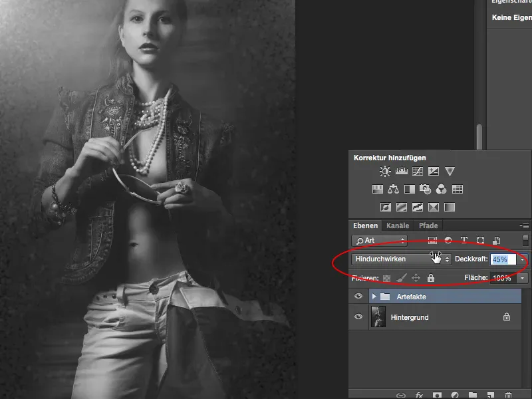Click the Hintergrund layer thumbnail
The height and width of the screenshot is (399, 532).
pos(378,317)
